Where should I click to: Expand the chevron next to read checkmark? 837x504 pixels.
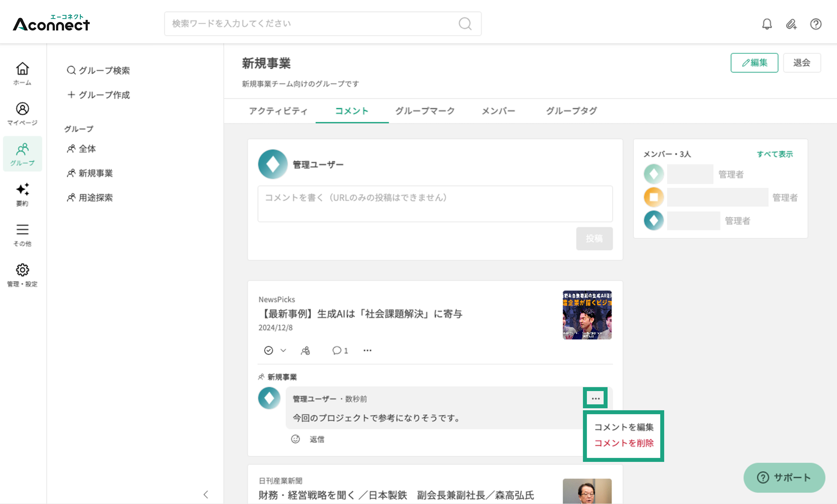(x=283, y=350)
